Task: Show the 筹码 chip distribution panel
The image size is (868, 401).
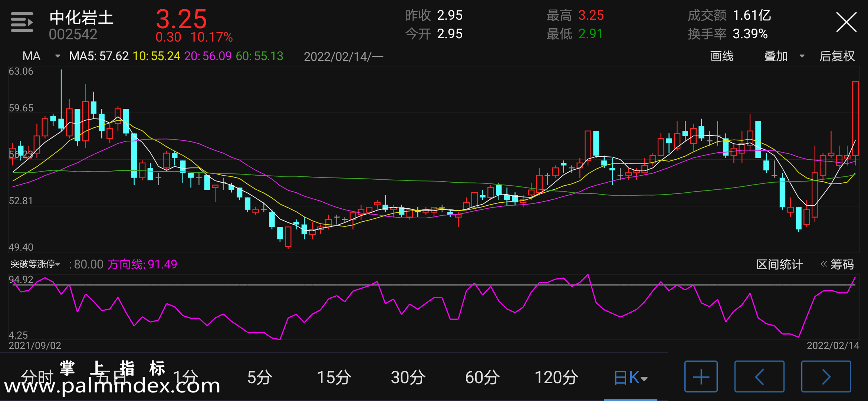Action: [x=837, y=264]
